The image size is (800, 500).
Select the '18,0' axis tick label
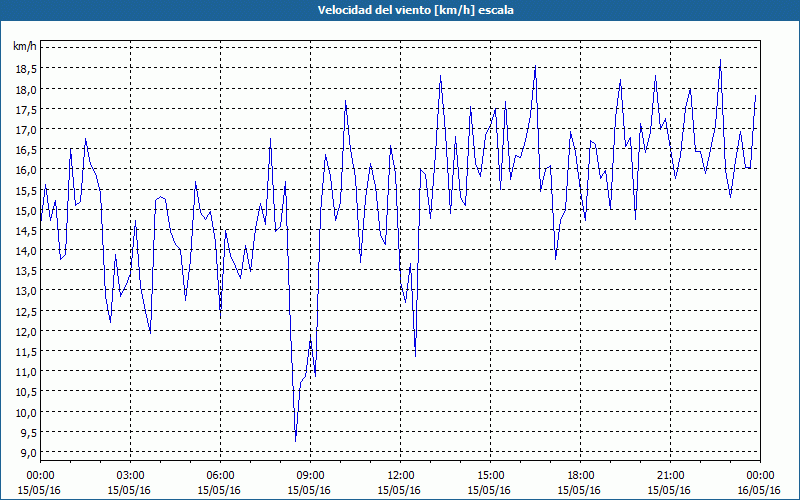click(27, 89)
